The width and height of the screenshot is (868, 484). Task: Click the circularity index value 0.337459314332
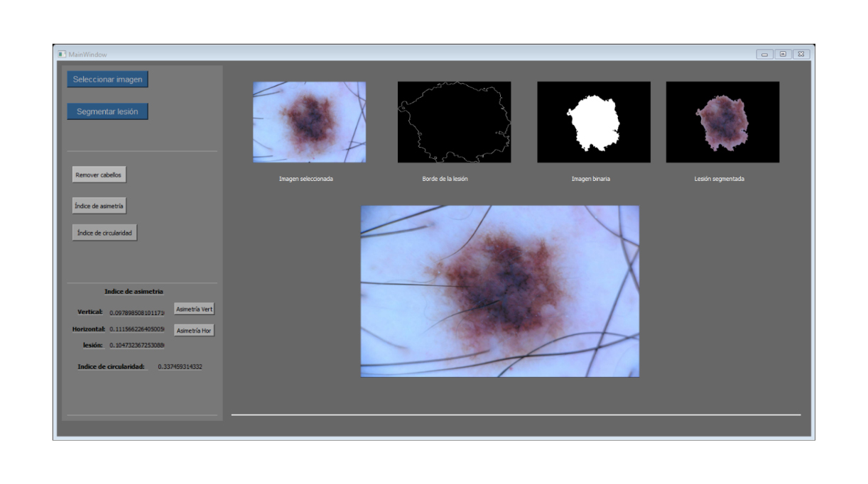click(180, 367)
